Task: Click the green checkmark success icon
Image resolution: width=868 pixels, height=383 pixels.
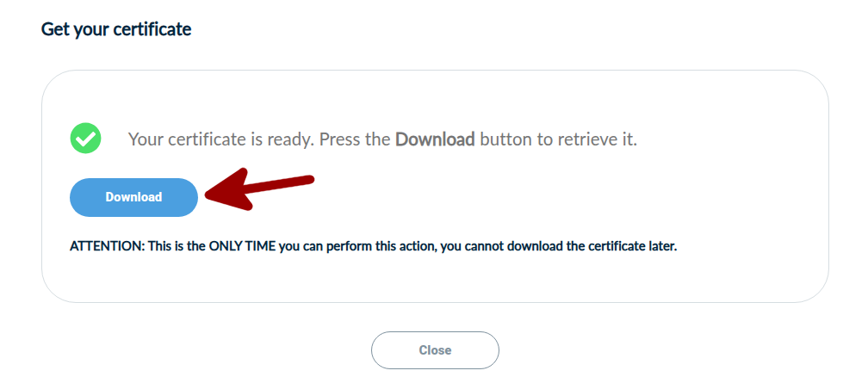Action: click(85, 138)
